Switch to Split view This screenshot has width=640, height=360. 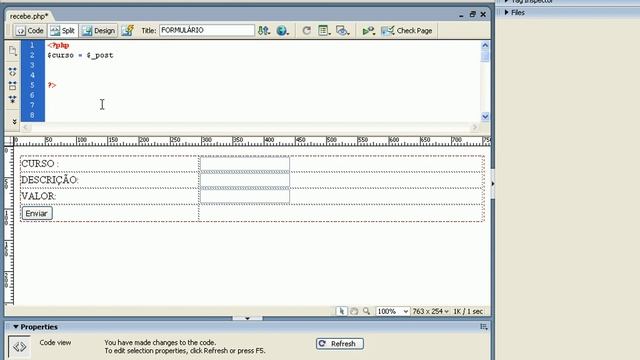(62, 31)
